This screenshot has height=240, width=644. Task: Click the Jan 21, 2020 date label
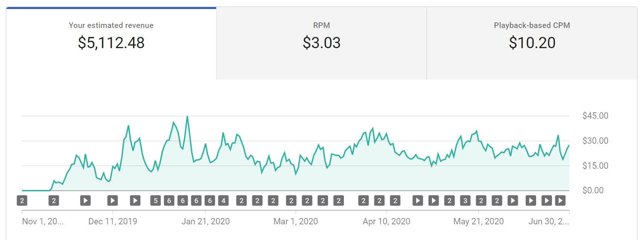click(205, 221)
